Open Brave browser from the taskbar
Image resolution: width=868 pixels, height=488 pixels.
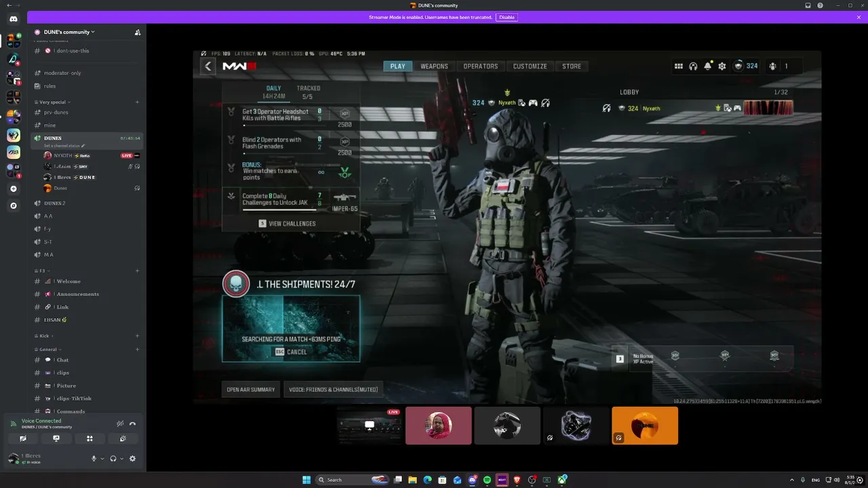[x=517, y=480]
